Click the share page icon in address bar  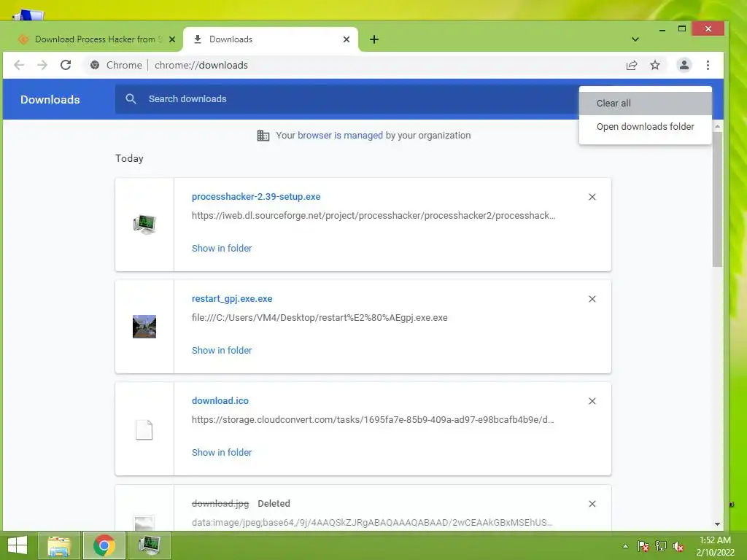pos(632,65)
